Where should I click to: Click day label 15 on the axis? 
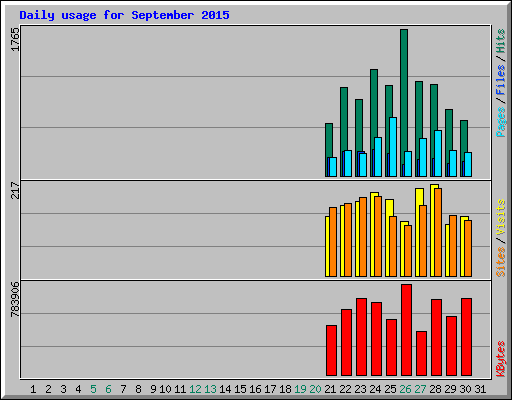point(240,389)
